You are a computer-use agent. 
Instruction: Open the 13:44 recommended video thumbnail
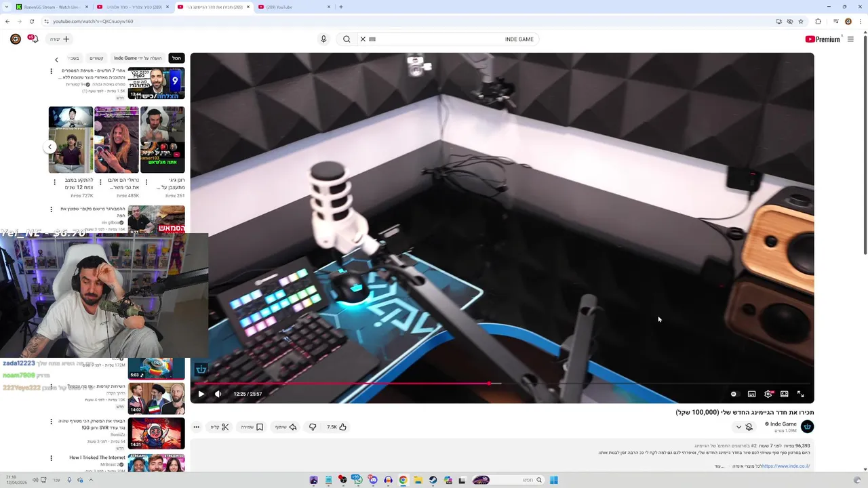coord(156,83)
